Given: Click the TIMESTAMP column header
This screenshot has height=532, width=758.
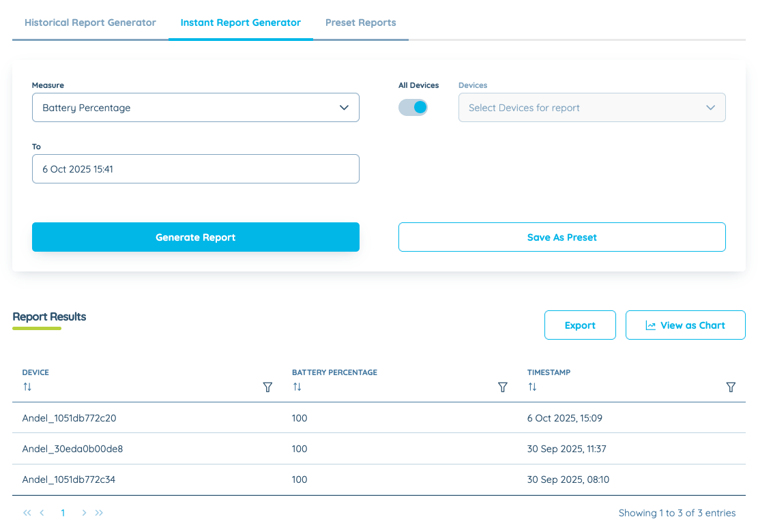Looking at the screenshot, I should tap(549, 372).
